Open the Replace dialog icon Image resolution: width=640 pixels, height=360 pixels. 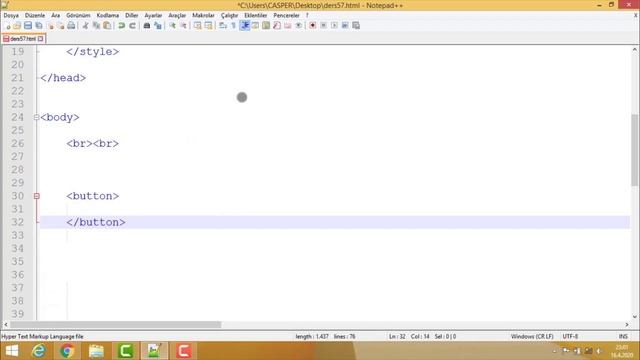(x=158, y=26)
